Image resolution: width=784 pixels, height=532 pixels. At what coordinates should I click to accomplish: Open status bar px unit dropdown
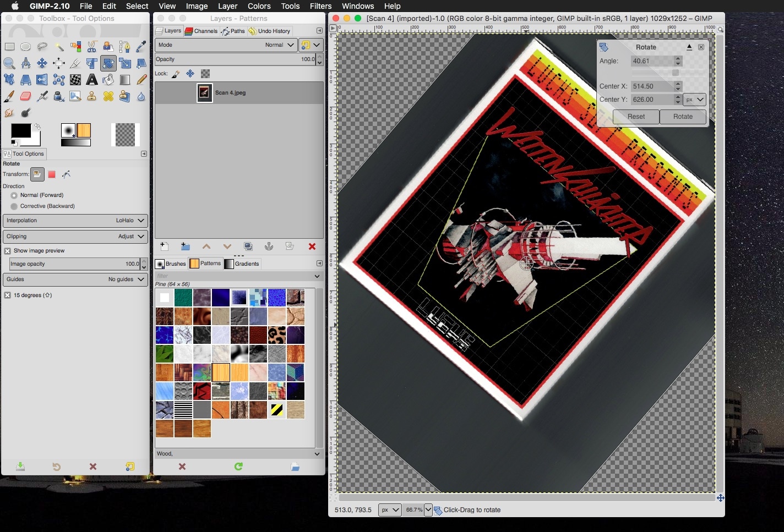[x=390, y=510]
